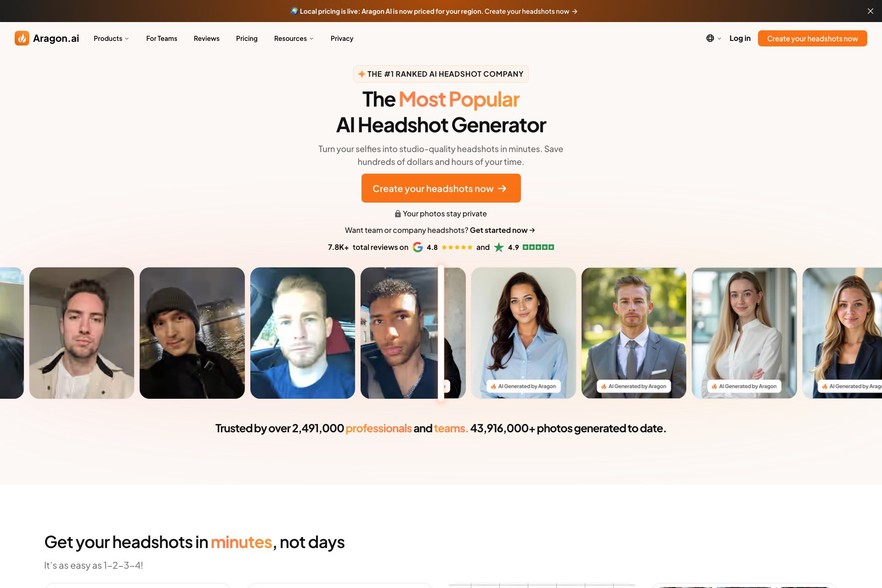Click the chevron next to the globe icon
This screenshot has width=882, height=588.
coord(719,39)
